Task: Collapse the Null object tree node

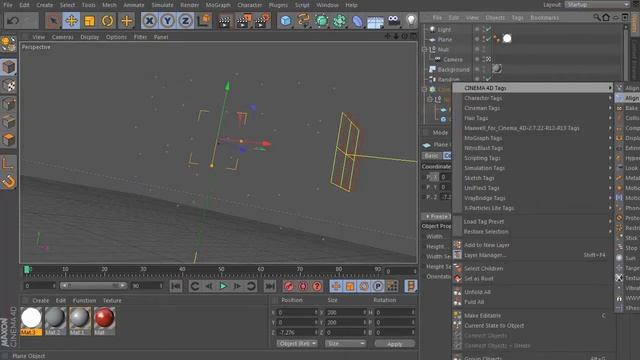Action: pyautogui.click(x=425, y=49)
